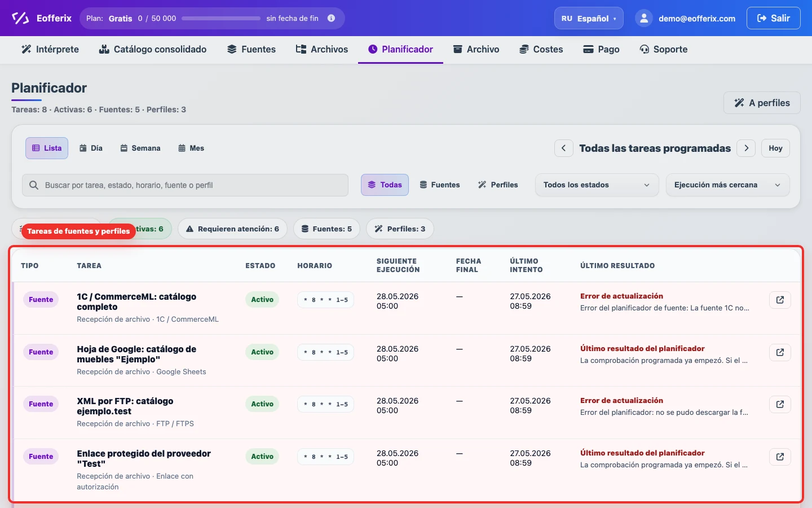Open the Archivos tab
The image size is (812, 508).
click(322, 49)
